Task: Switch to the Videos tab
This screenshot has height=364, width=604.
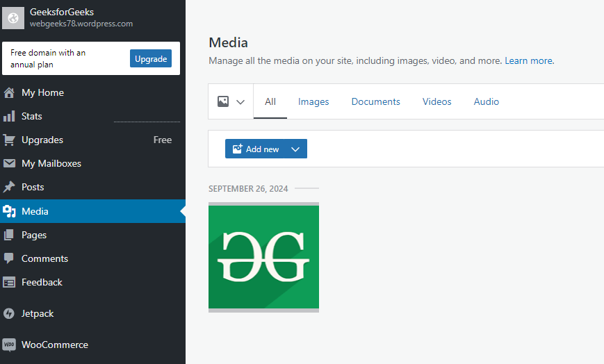Action: click(x=436, y=101)
